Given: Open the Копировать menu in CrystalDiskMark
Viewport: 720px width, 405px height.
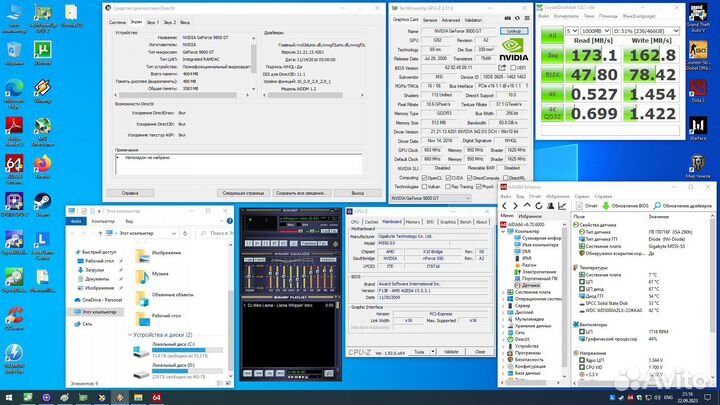Looking at the screenshot, I should pos(566,16).
